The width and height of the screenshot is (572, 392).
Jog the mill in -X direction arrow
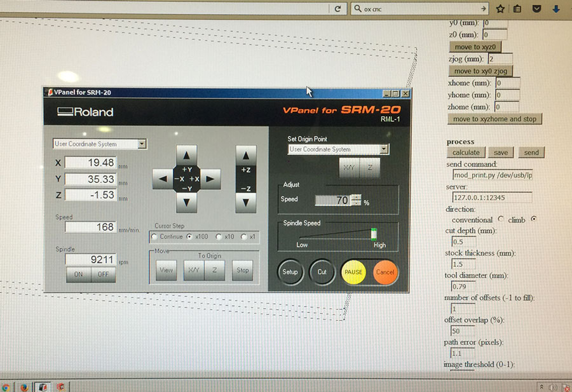pyautogui.click(x=163, y=179)
